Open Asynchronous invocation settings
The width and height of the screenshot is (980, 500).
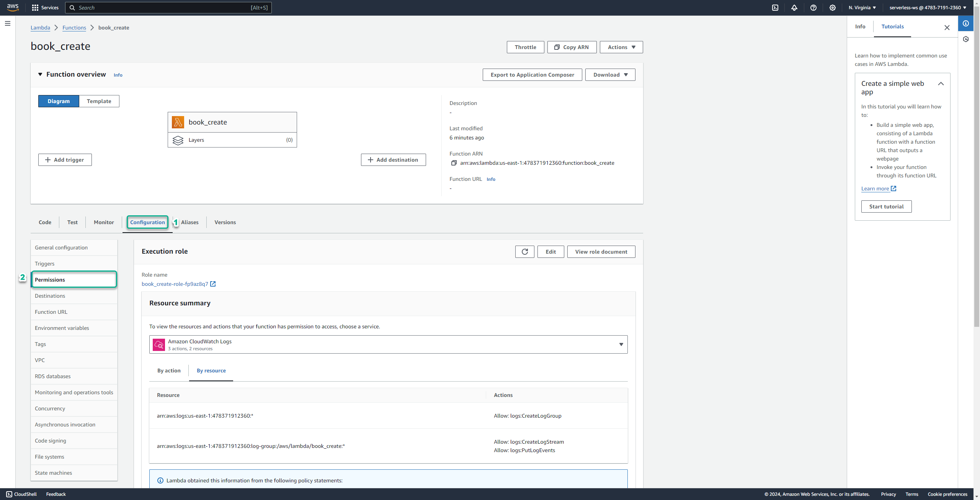(x=74, y=425)
